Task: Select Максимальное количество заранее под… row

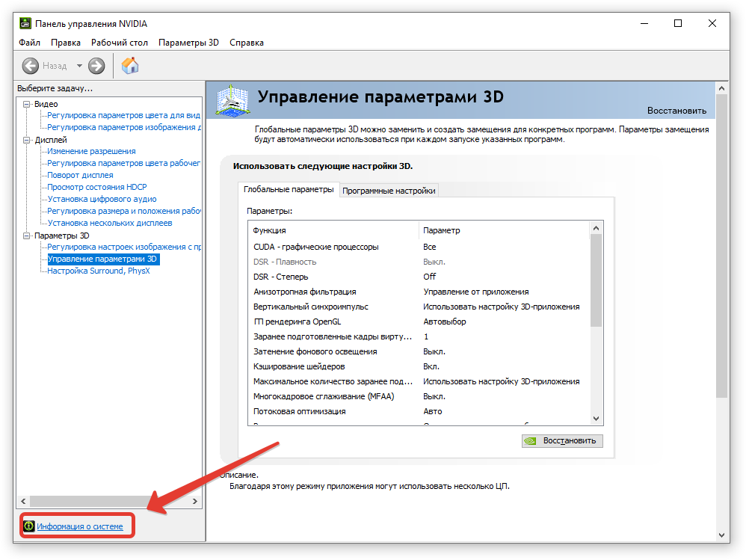Action: pyautogui.click(x=419, y=381)
